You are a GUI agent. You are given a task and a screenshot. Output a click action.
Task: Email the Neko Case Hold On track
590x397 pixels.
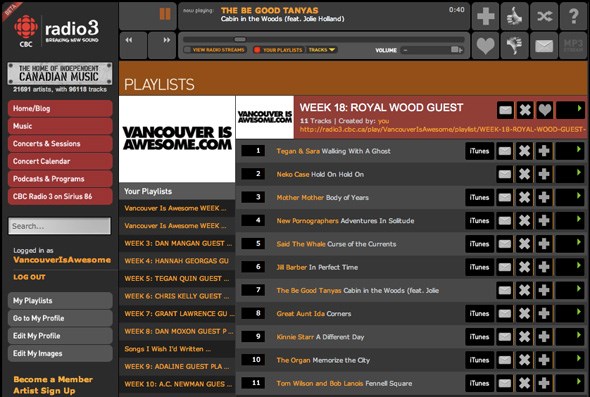click(x=505, y=174)
